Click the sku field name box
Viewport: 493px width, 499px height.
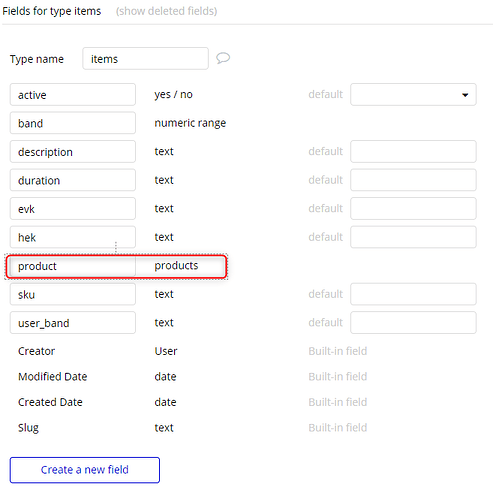coord(73,294)
